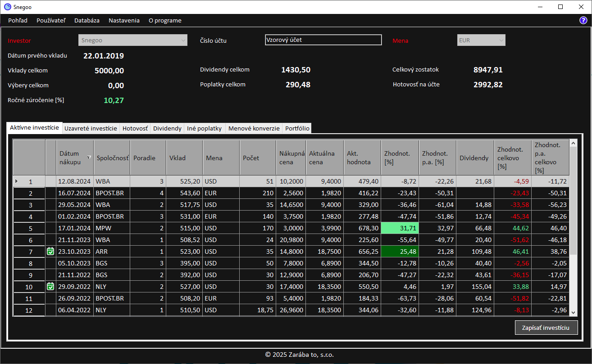Click the Vklad column header
The image size is (592, 364).
click(x=185, y=157)
